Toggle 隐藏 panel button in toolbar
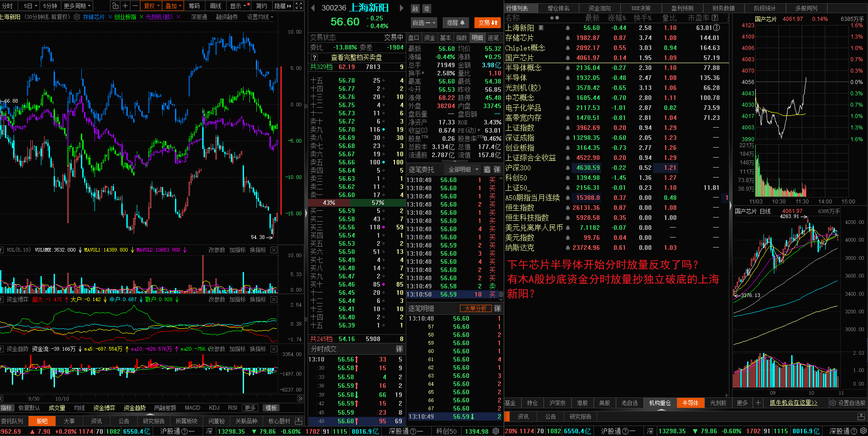This screenshot has height=436, width=868. point(283,6)
